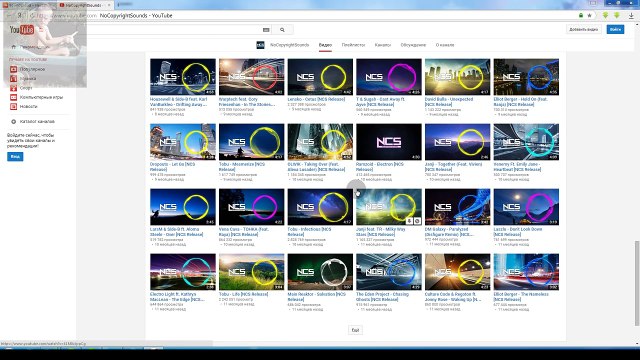This screenshot has height=360, width=640.
Task: Open the on-screen keyboard icon in search box
Action: pyautogui.click(x=266, y=30)
